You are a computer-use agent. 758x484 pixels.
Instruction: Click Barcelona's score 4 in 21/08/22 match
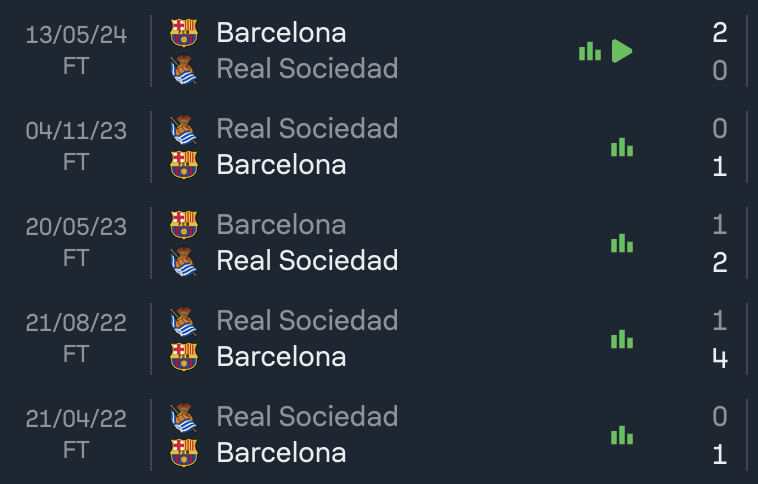(x=720, y=358)
